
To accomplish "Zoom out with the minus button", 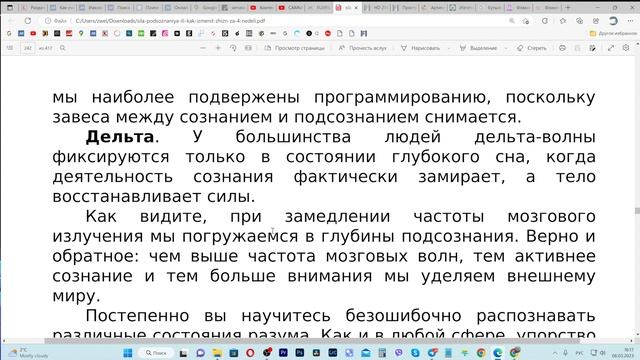I will click(203, 48).
